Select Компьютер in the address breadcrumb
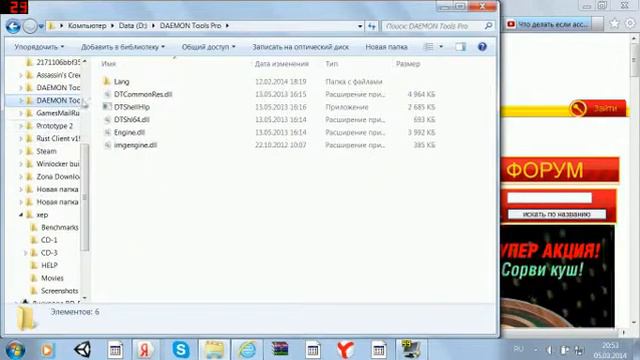Image resolution: width=640 pixels, height=360 pixels. click(87, 26)
